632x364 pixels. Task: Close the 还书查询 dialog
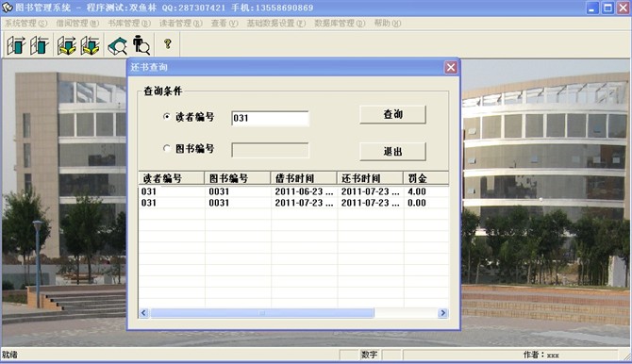click(451, 67)
